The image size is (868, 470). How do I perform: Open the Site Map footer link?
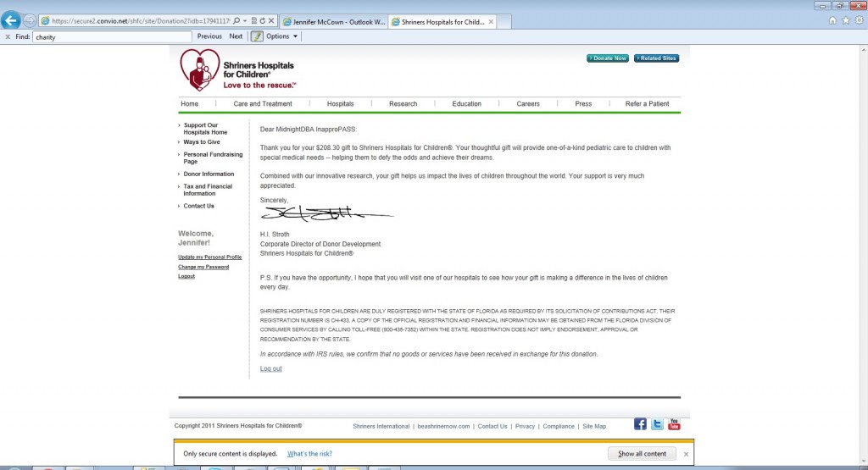pos(594,426)
